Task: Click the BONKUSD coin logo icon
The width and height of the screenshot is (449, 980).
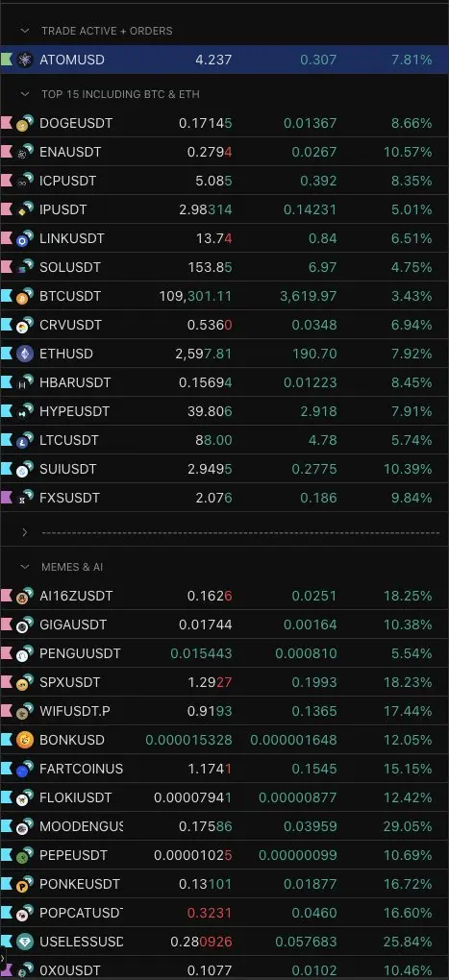Action: pyautogui.click(x=25, y=740)
